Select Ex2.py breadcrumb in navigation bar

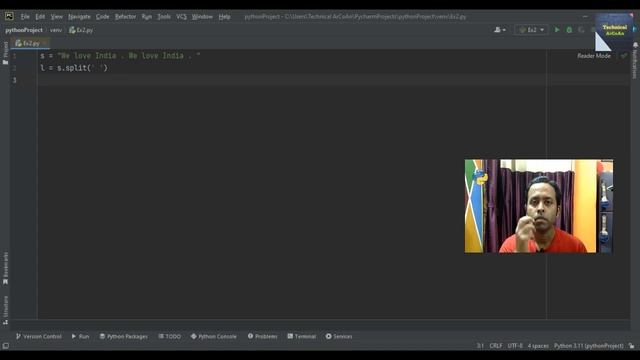point(81,30)
